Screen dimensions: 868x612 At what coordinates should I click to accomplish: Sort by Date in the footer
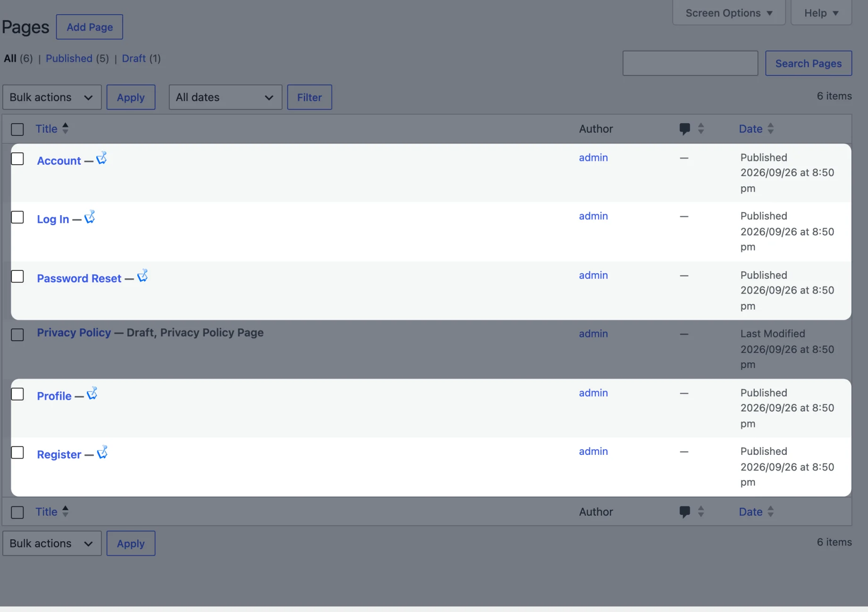point(751,512)
